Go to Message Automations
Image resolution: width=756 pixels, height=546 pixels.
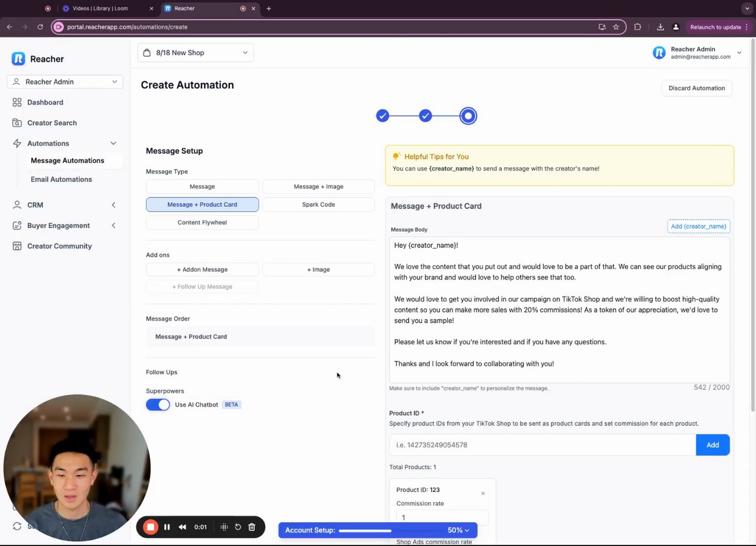(67, 161)
